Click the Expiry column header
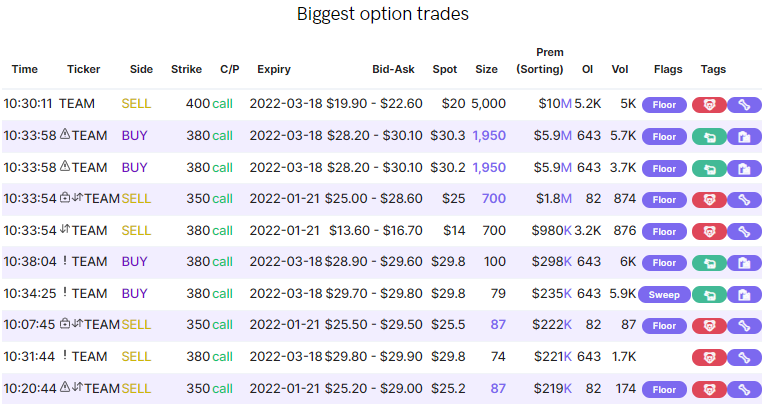 274,70
